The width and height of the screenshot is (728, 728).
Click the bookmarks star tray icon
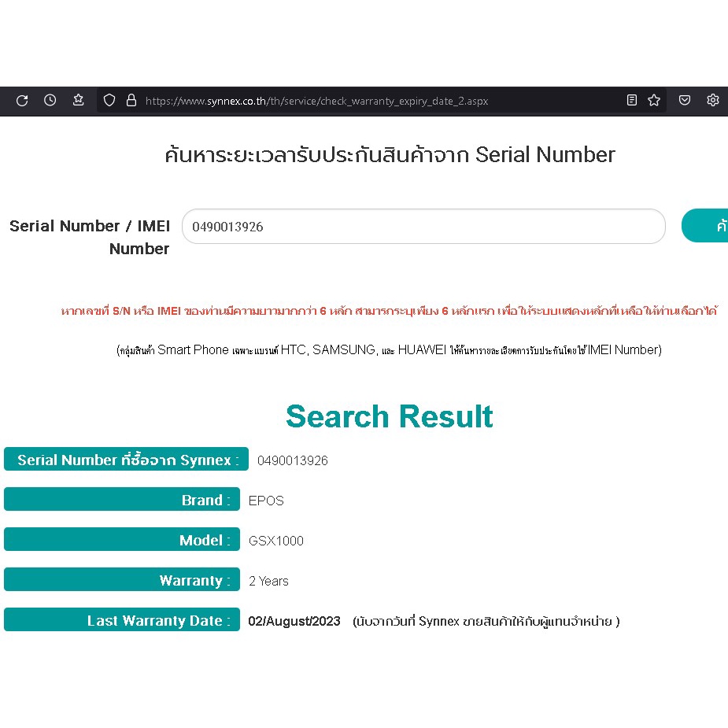[x=79, y=100]
